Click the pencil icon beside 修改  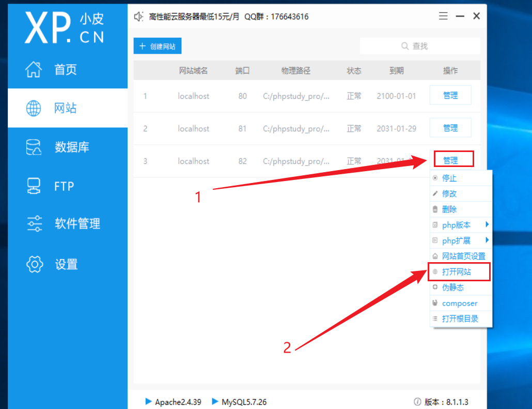pyautogui.click(x=435, y=193)
